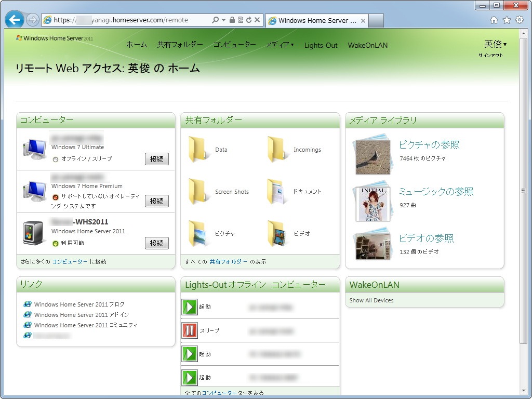Open the メディア dropdown in the navigation bar
Image resolution: width=532 pixels, height=399 pixels.
point(280,45)
